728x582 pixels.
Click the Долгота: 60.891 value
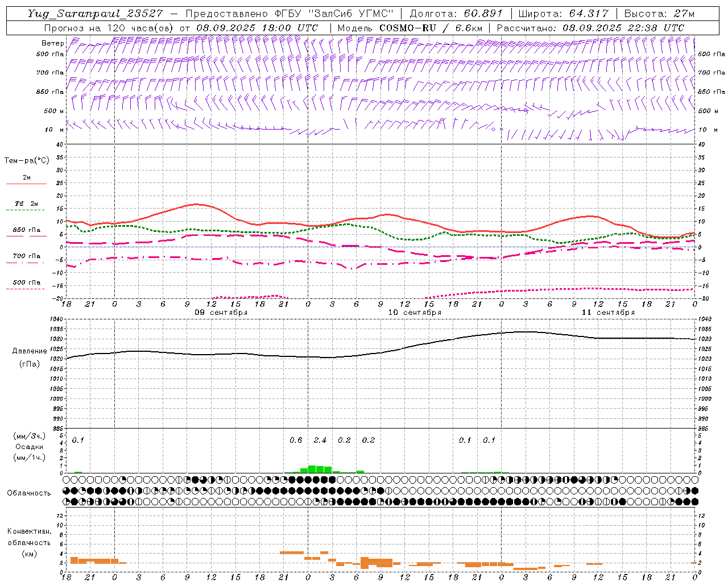pyautogui.click(x=456, y=14)
